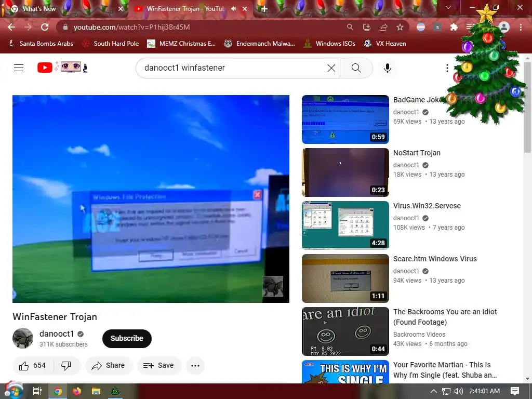The width and height of the screenshot is (532, 399).
Task: Open Chrome's three-dot menu
Action: (521, 27)
